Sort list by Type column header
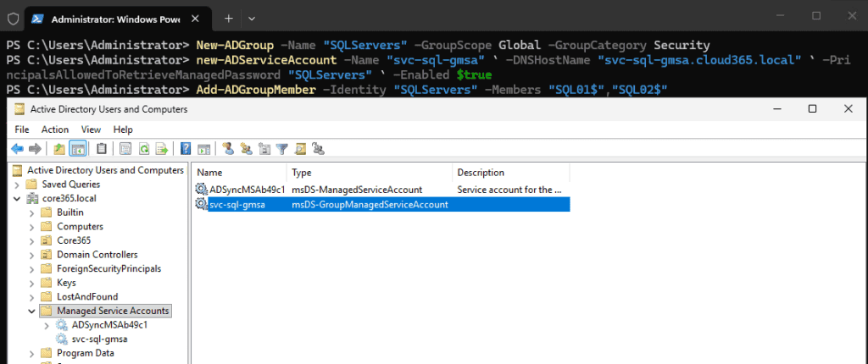 pos(370,173)
